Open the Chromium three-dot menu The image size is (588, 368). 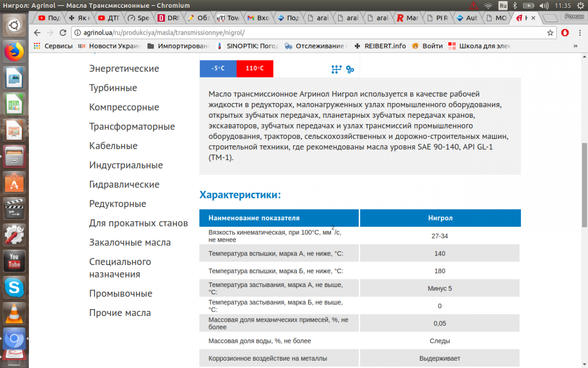click(579, 33)
